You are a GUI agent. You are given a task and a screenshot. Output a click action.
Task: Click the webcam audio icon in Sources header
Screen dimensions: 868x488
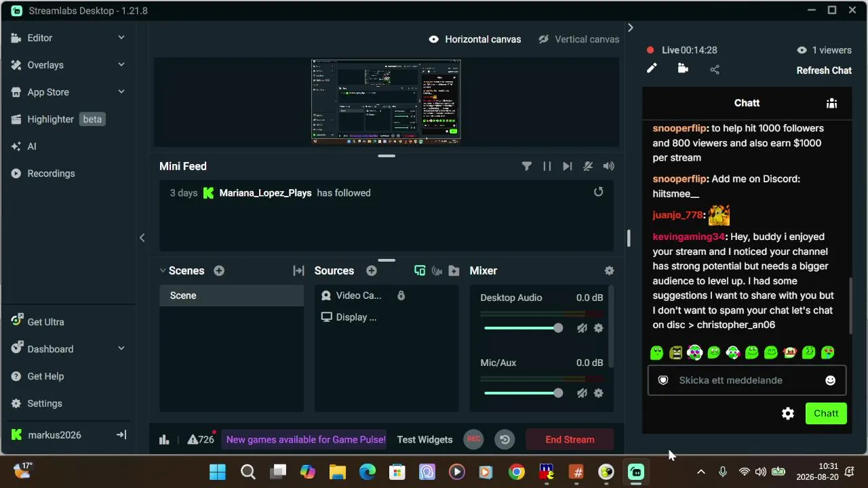click(437, 270)
